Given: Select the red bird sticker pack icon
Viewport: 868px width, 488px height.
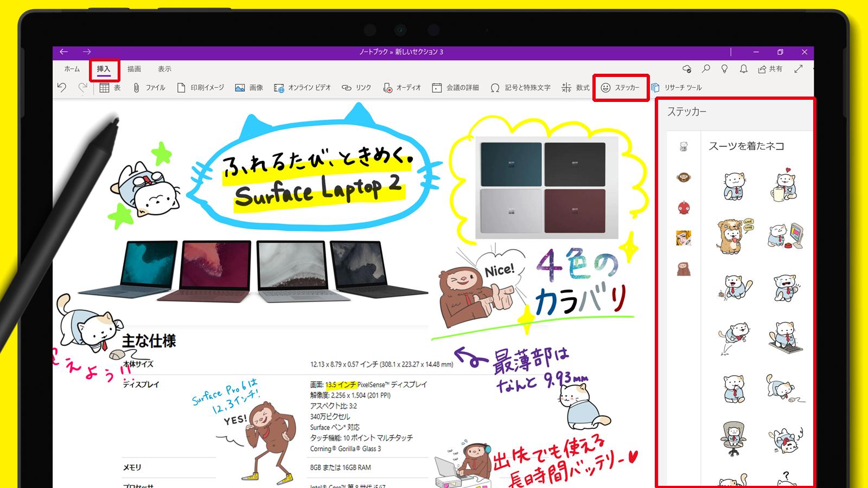Looking at the screenshot, I should coord(684,208).
